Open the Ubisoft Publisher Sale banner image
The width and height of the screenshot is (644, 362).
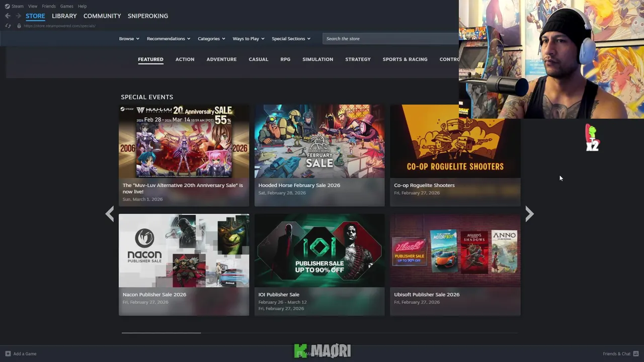[455, 250]
